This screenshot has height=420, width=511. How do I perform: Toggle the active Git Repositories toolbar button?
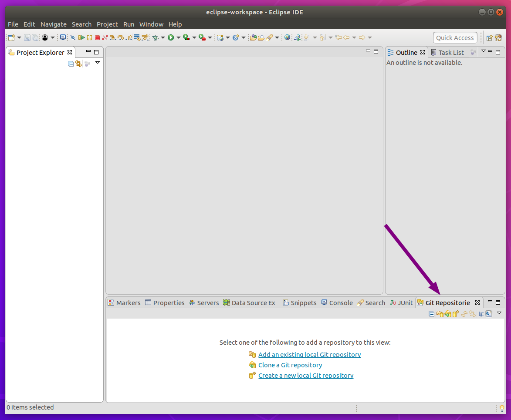click(488, 314)
